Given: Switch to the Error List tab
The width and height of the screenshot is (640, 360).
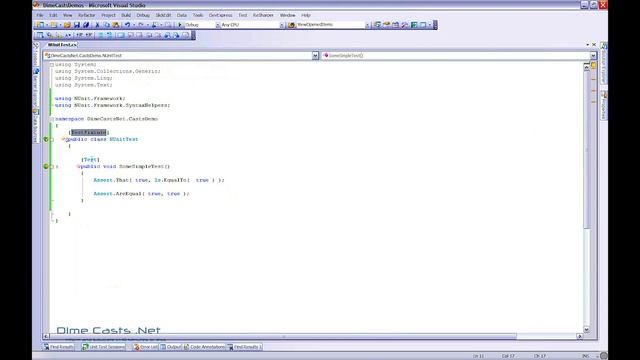Looking at the screenshot, I should 146,347.
